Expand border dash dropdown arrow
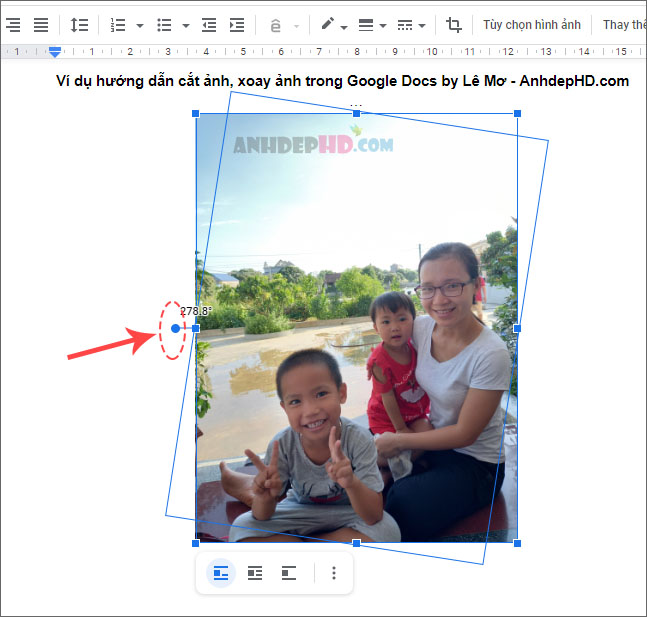The height and width of the screenshot is (617, 647). pos(422,26)
